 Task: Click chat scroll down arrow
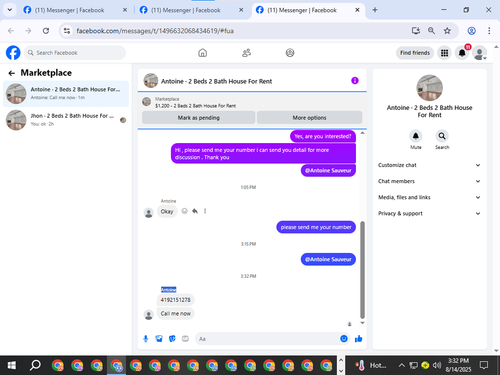(x=362, y=323)
